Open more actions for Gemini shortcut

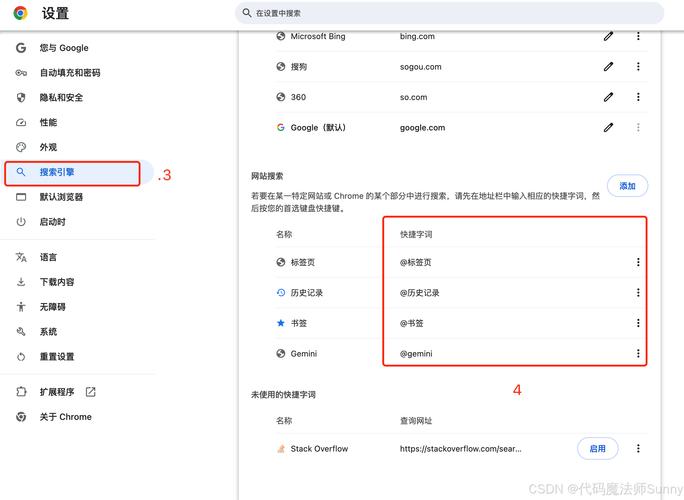point(638,353)
